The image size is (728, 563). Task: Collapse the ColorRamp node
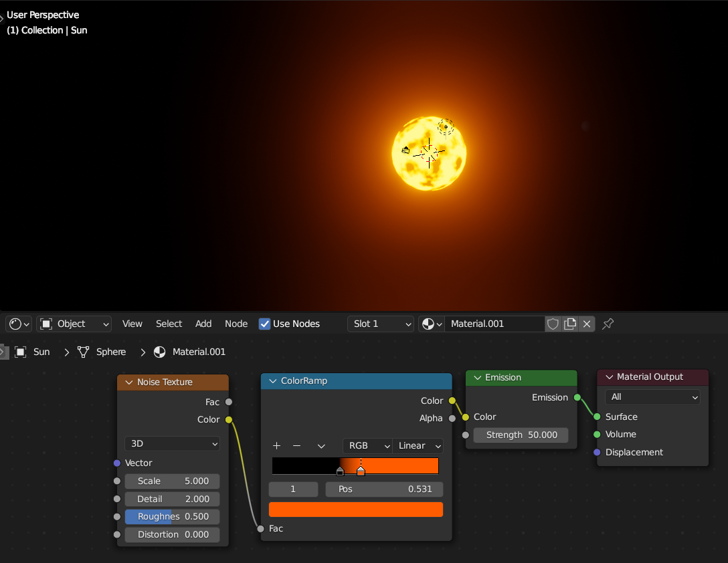[272, 381]
